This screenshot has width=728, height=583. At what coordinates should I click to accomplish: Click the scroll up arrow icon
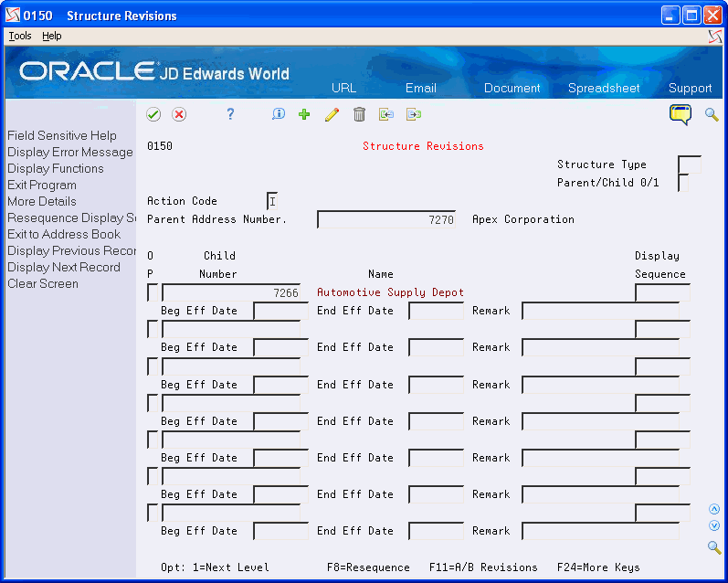pyautogui.click(x=714, y=509)
